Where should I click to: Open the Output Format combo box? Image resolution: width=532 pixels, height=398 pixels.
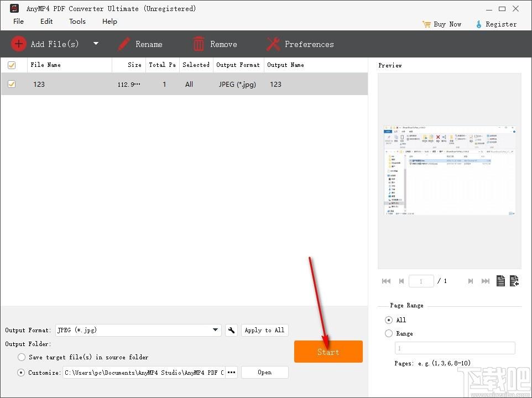click(x=138, y=330)
